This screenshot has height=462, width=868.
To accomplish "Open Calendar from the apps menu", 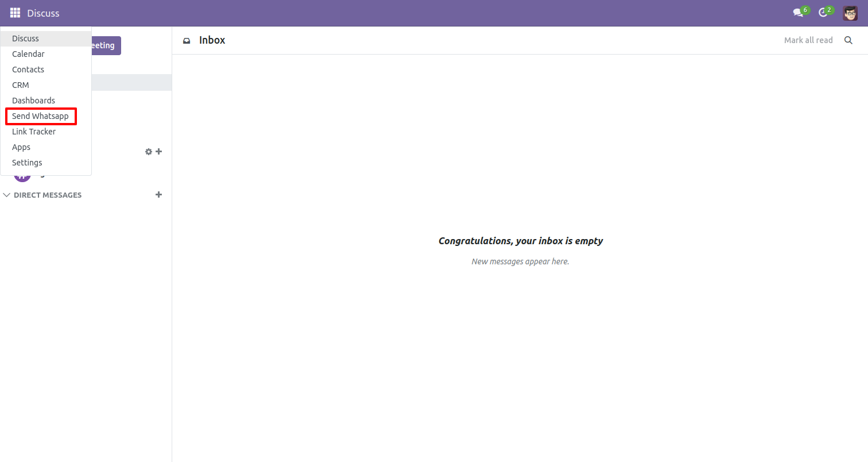I will point(46,54).
